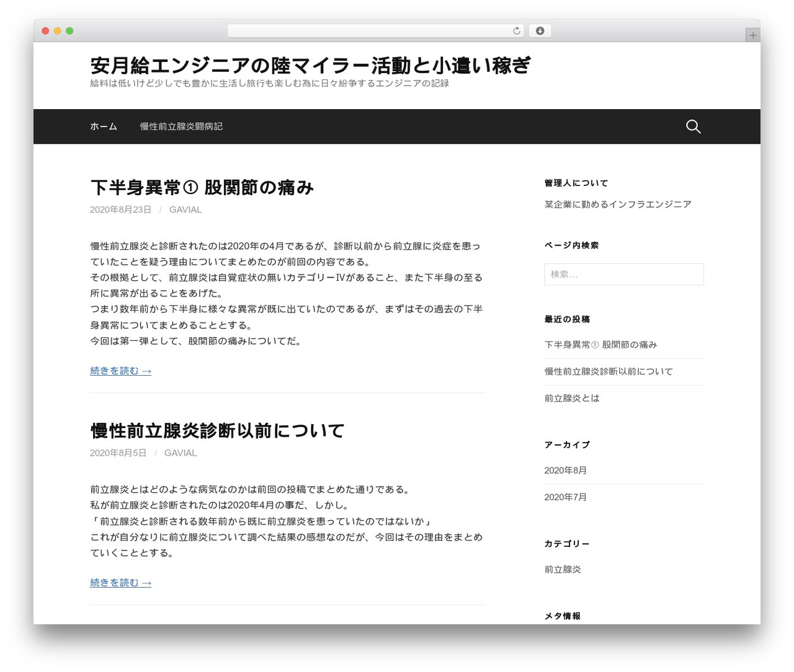Click the browser address bar
This screenshot has height=672, width=794.
[375, 31]
